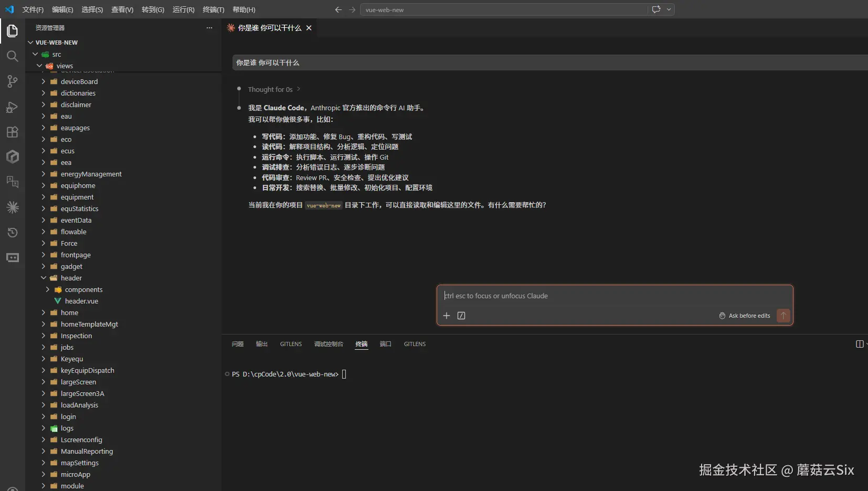Switch to the 调试控制台 panel tab
This screenshot has width=868, height=491.
(329, 344)
